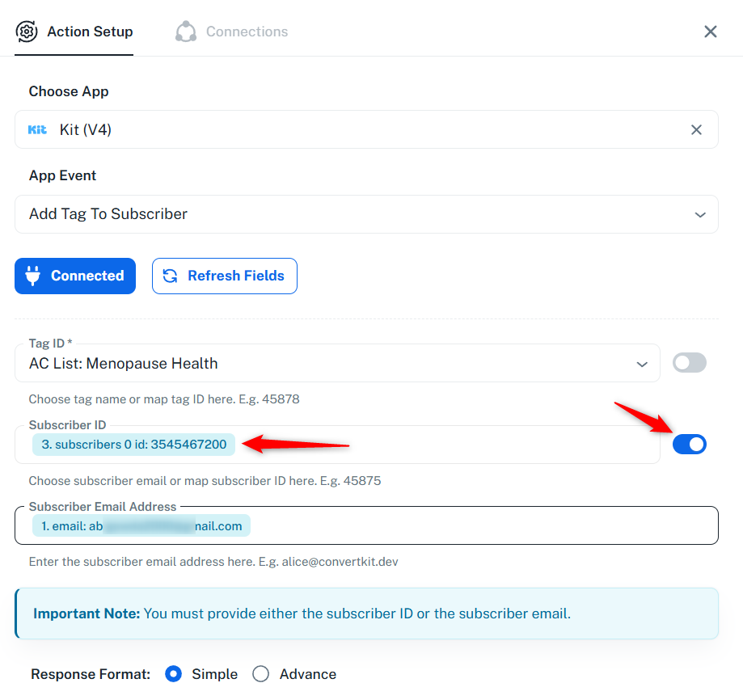This screenshot has height=700, width=743.
Task: Click the refresh arrows icon
Action: [x=170, y=276]
